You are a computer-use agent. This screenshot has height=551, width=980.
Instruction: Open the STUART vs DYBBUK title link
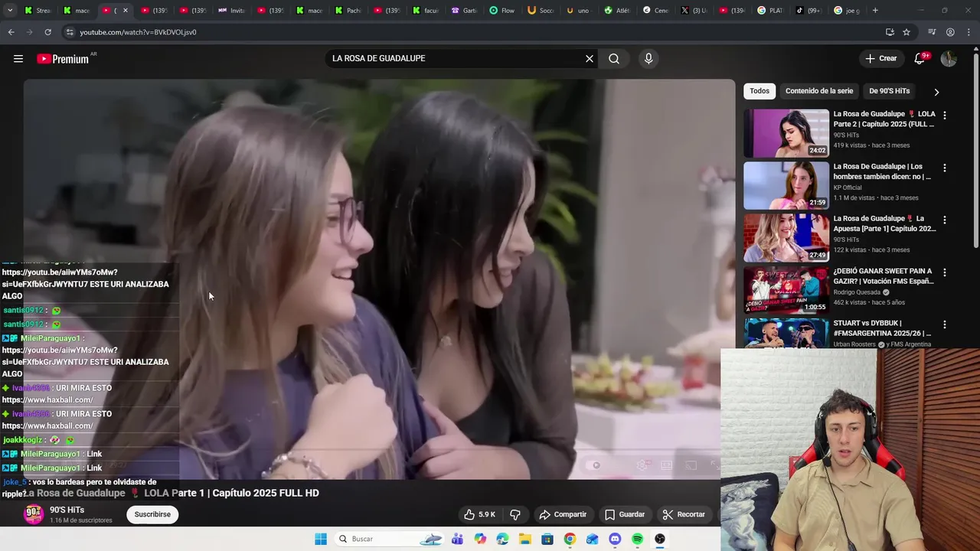[x=882, y=328]
